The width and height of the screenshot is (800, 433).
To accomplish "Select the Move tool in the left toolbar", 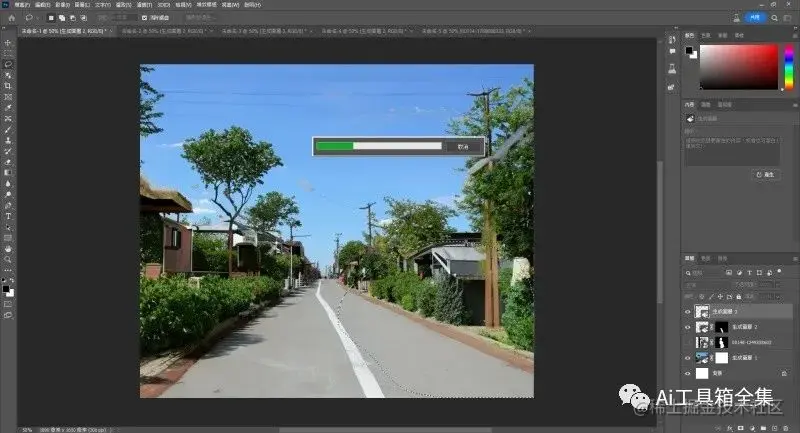I will pyautogui.click(x=8, y=43).
